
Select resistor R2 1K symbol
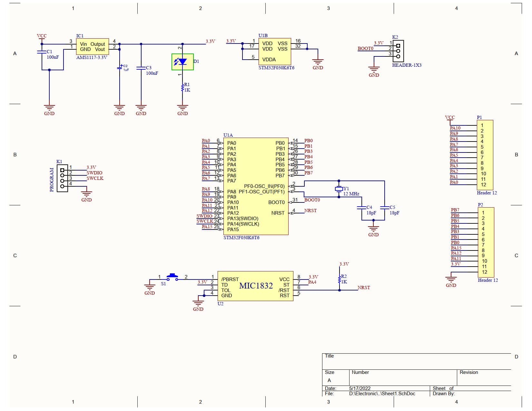[x=340, y=279]
